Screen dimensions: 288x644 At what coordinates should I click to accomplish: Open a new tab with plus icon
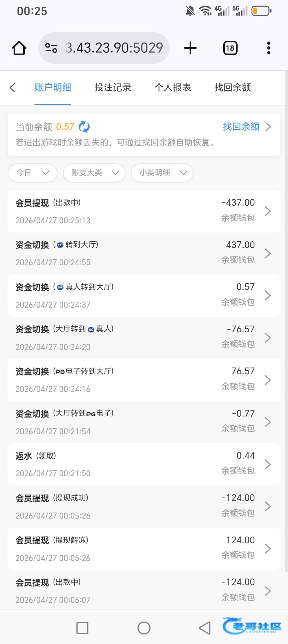pos(190,48)
